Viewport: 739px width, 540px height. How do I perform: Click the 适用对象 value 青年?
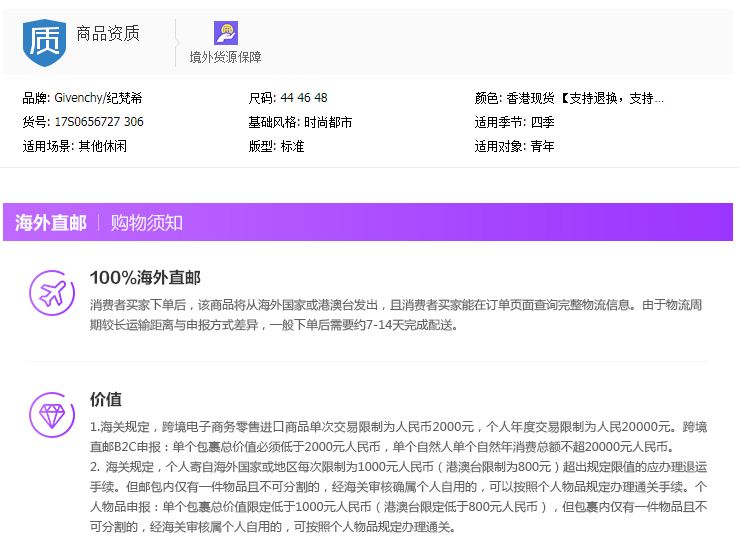(x=542, y=146)
